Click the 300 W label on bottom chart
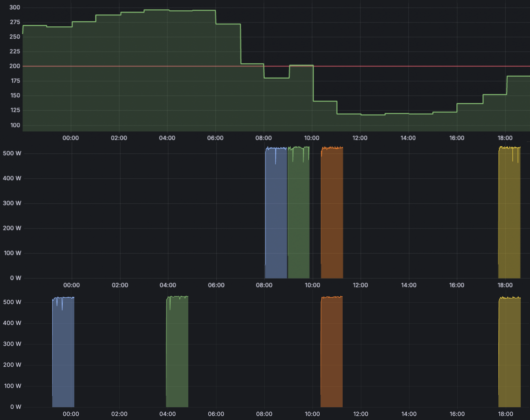This screenshot has width=530, height=420. [12, 344]
